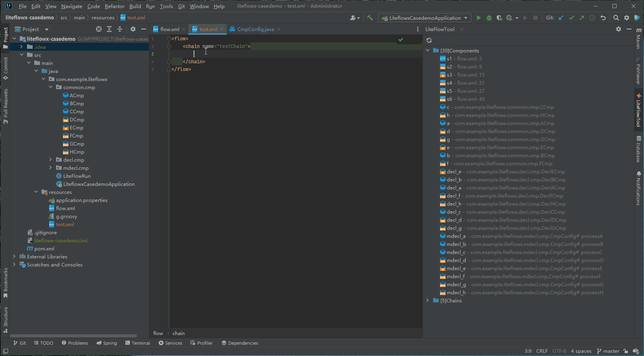Open Dependencies tool window
This screenshot has width=644, height=356.
click(x=240, y=343)
